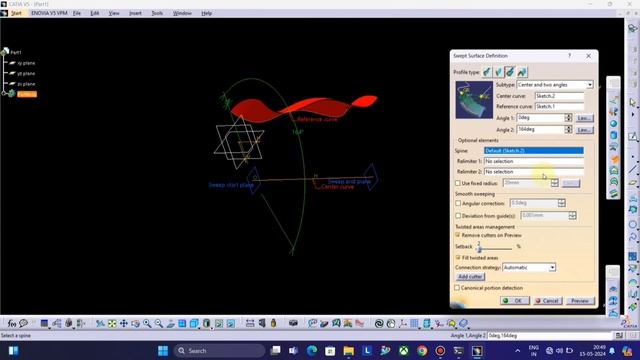Click the Center curve field
640x360 pixels.
pyautogui.click(x=559, y=96)
